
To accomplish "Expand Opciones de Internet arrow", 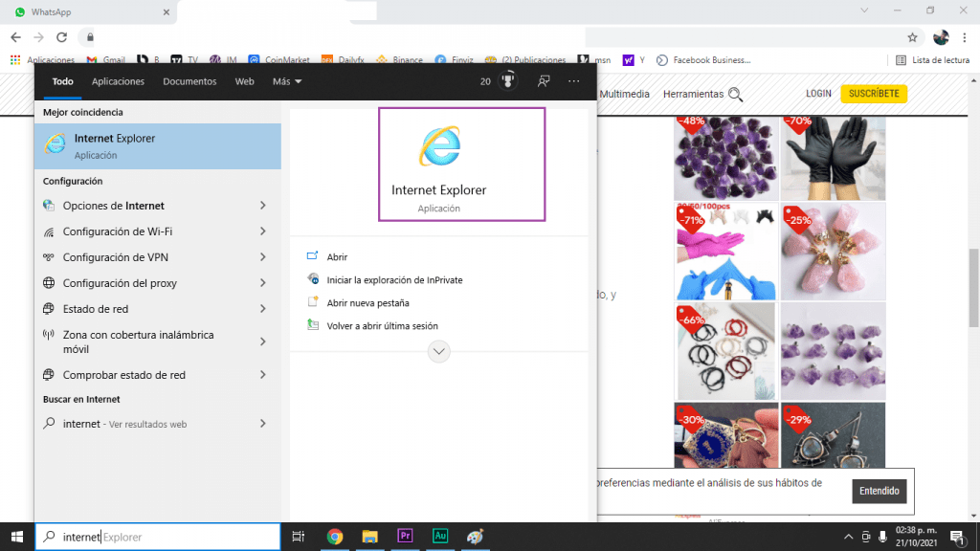I will (x=263, y=206).
